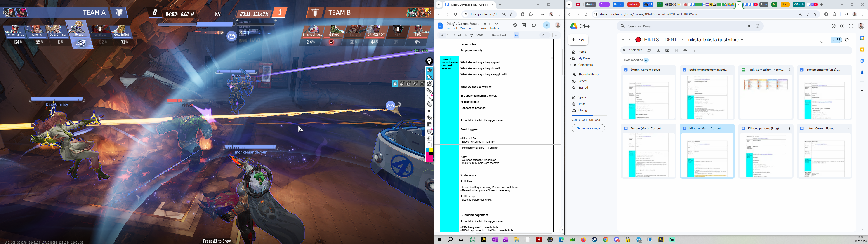Open version history in Google Docs

click(514, 25)
